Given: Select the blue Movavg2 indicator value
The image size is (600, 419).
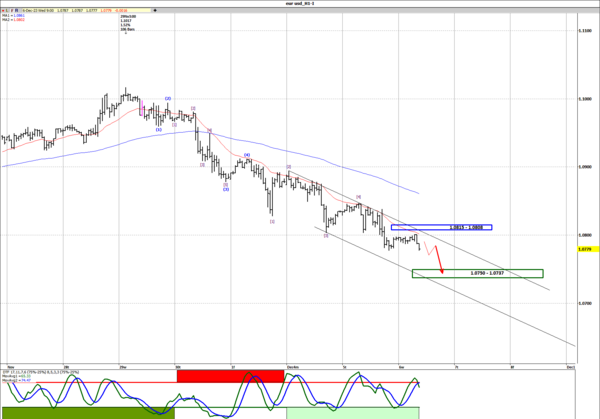Looking at the screenshot, I should [x=25, y=380].
